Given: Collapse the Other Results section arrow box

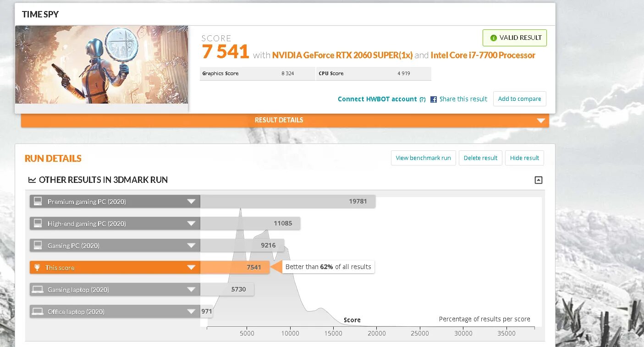Looking at the screenshot, I should (x=539, y=180).
